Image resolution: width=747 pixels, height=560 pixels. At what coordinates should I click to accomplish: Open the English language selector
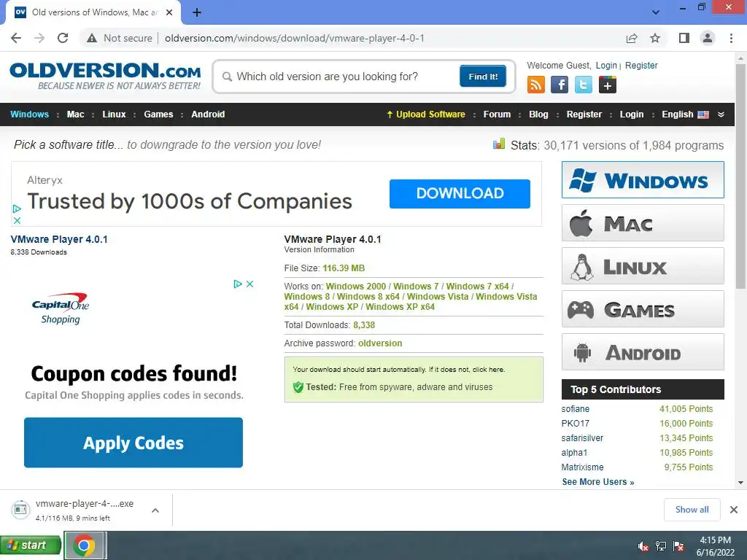click(685, 114)
